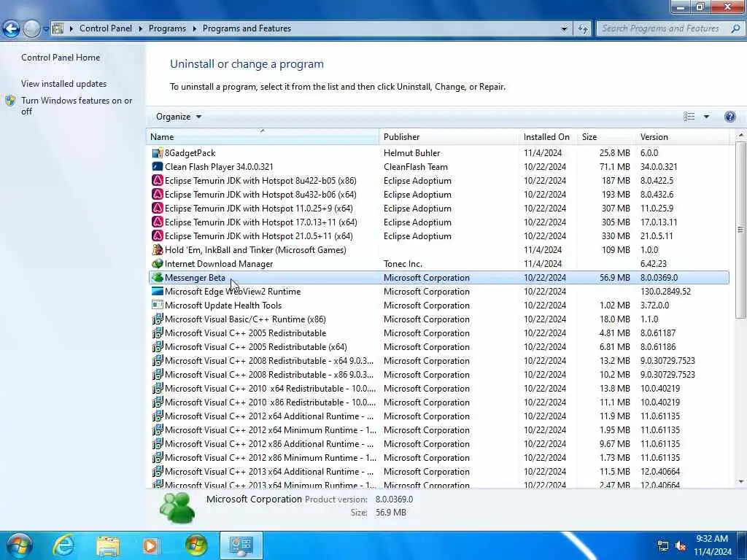Viewport: 747px width, 560px height.
Task: Expand the view options dropdown arrow
Action: click(x=706, y=117)
